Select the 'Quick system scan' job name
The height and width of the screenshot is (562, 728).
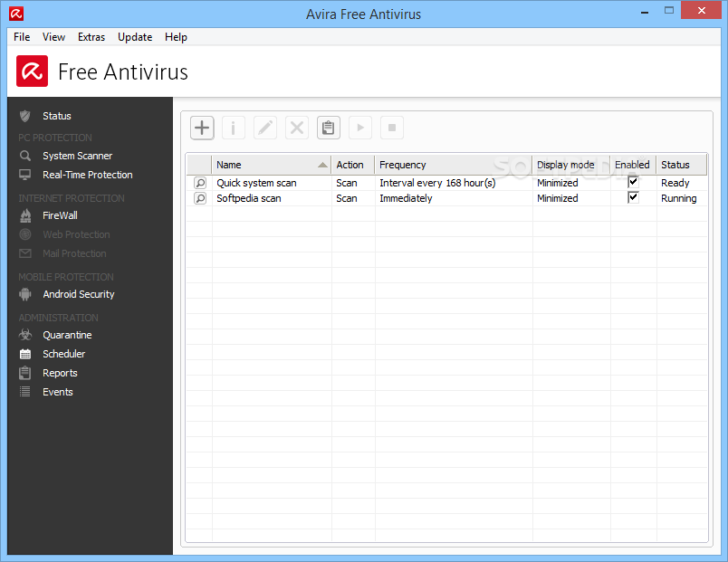coord(256,183)
